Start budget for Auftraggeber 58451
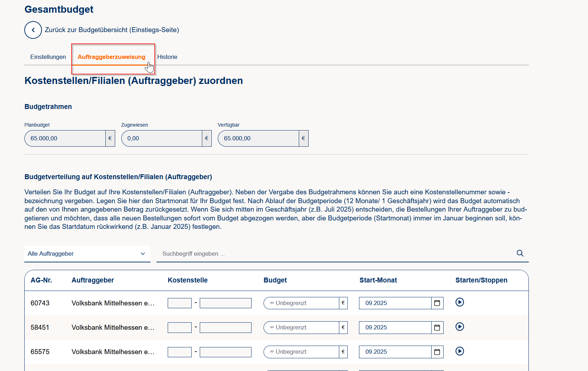This screenshot has height=371, width=588. (x=459, y=327)
